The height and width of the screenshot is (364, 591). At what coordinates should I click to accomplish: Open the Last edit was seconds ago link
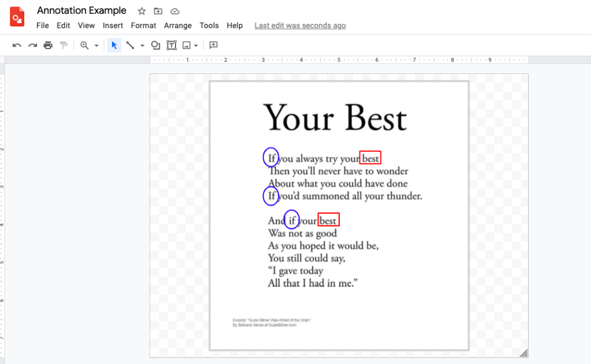(x=300, y=25)
